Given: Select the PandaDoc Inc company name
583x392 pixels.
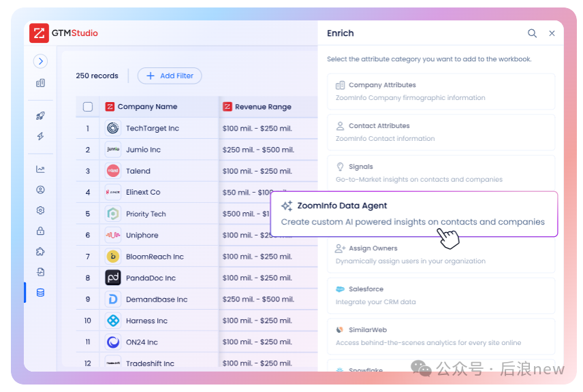Looking at the screenshot, I should (151, 278).
